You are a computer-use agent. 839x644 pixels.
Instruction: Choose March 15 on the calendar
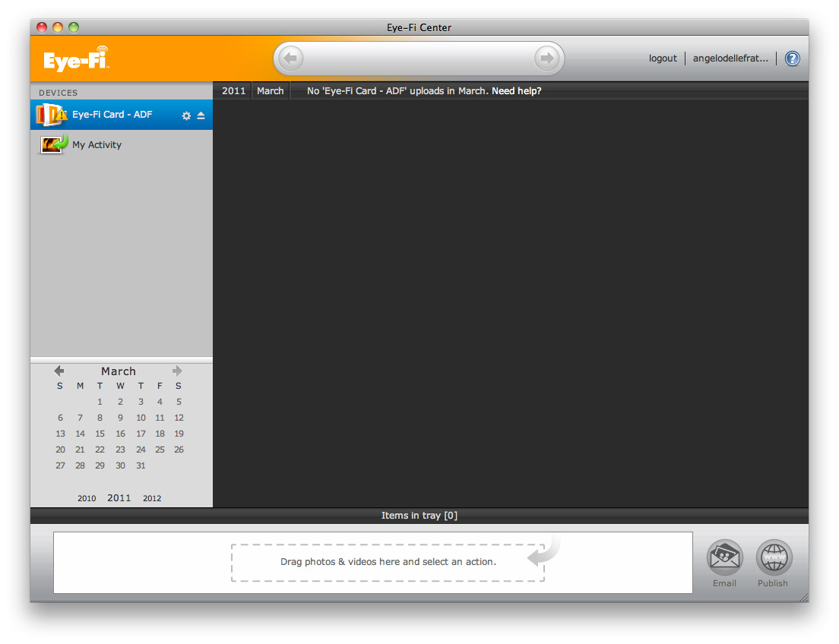100,434
